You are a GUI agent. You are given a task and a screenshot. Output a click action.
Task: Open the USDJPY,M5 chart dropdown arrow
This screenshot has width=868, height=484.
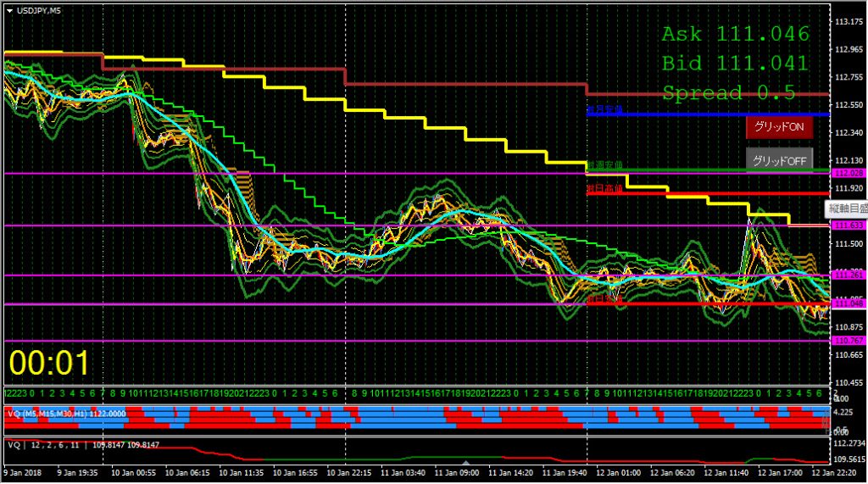[x=9, y=10]
